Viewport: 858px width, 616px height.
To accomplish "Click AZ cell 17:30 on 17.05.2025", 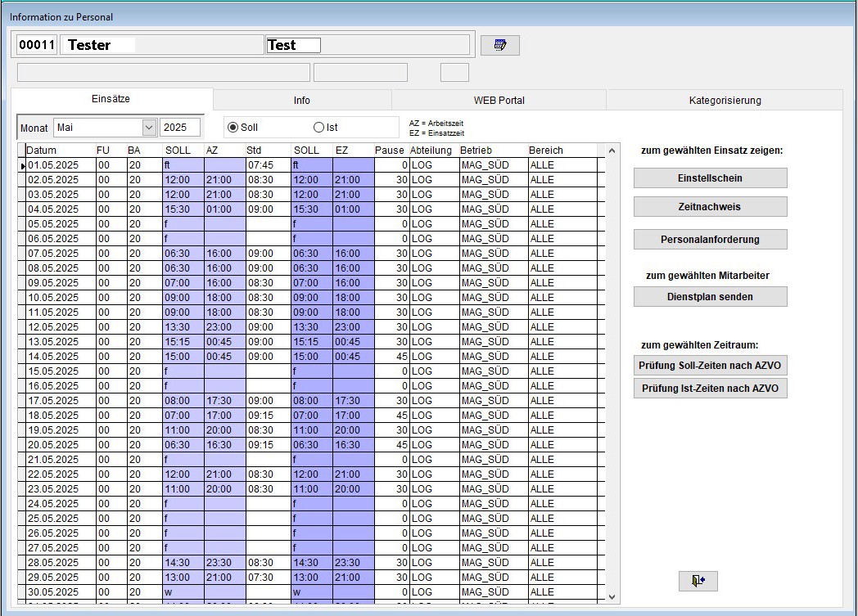I will (x=224, y=401).
